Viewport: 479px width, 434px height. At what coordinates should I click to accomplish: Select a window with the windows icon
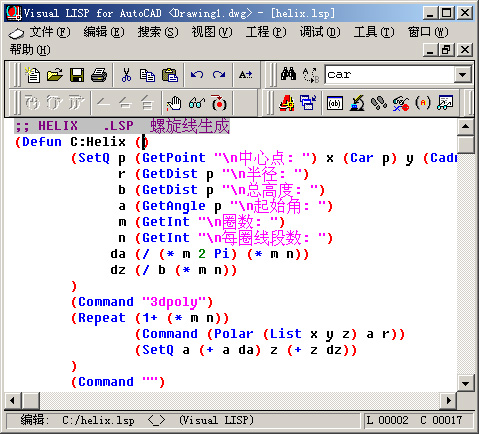click(308, 103)
